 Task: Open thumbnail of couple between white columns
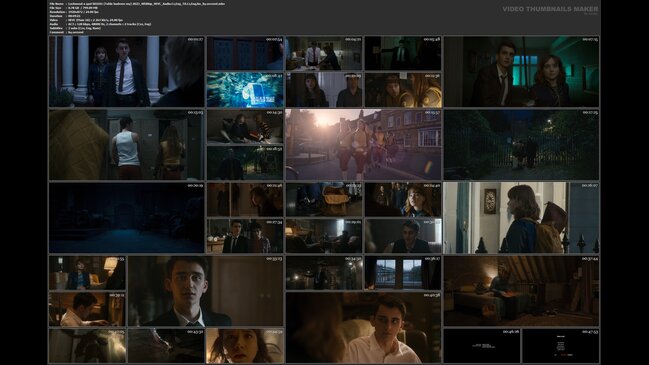click(127, 72)
